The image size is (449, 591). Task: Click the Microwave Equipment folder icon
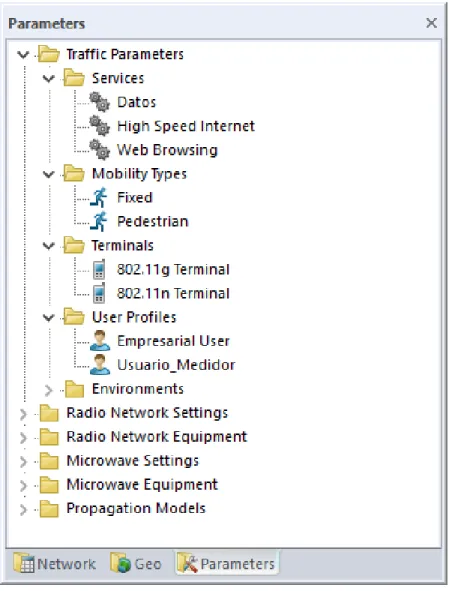coord(49,485)
